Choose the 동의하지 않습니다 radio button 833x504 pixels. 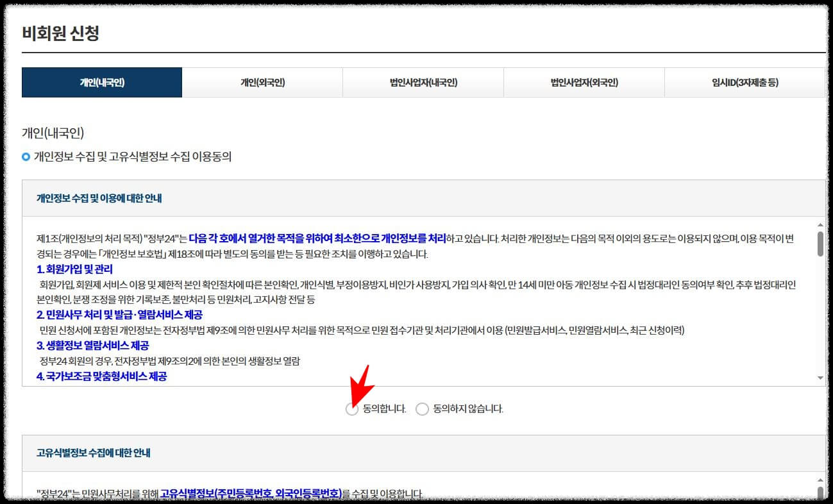point(423,409)
